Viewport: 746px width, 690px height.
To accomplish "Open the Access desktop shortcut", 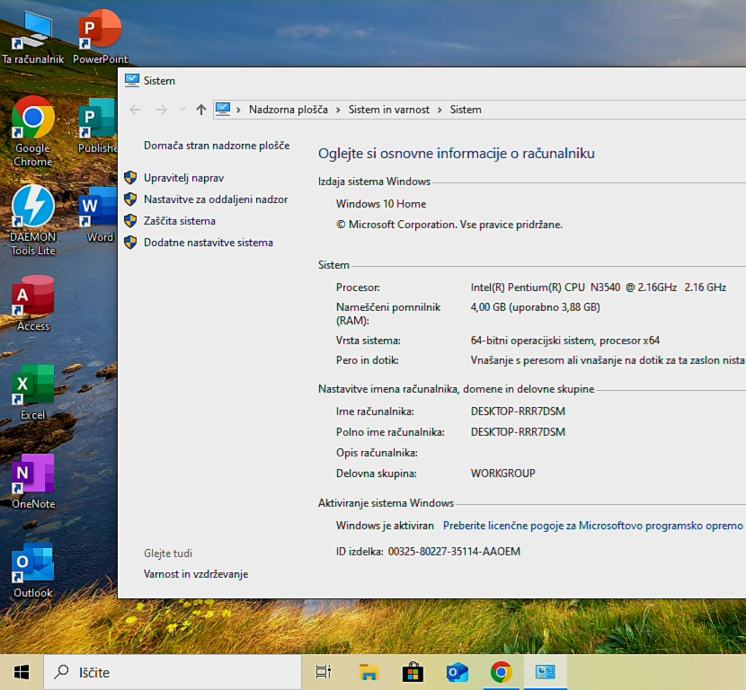I will coord(32,303).
